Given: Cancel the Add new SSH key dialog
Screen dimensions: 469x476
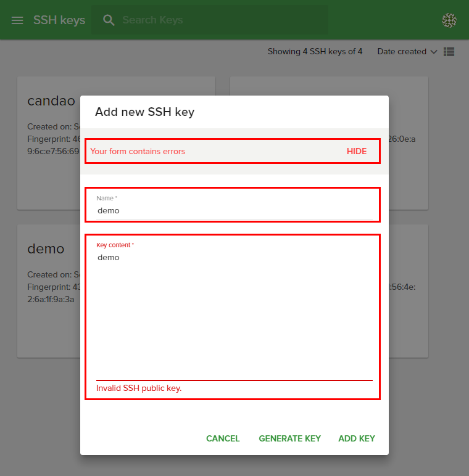Looking at the screenshot, I should [x=223, y=438].
